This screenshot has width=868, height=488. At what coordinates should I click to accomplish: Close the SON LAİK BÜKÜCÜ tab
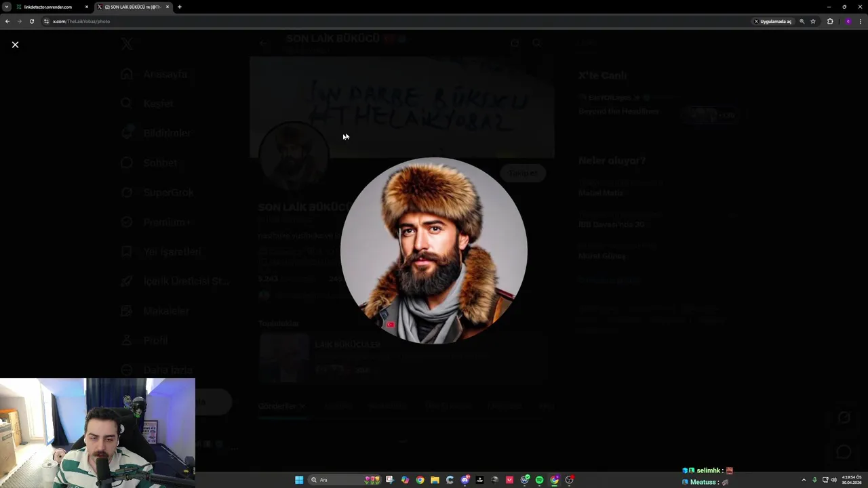click(x=167, y=7)
